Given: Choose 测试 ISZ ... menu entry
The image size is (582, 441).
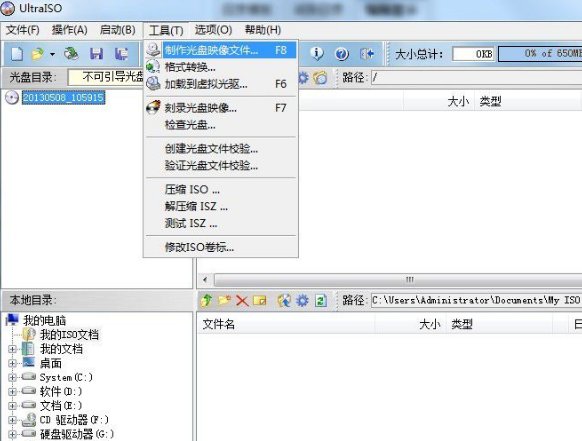Looking at the screenshot, I should coord(220,223).
